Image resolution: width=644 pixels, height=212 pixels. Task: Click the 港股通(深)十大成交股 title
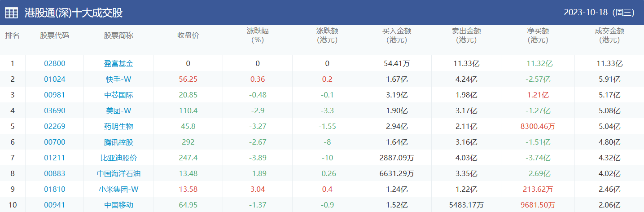coord(74,13)
